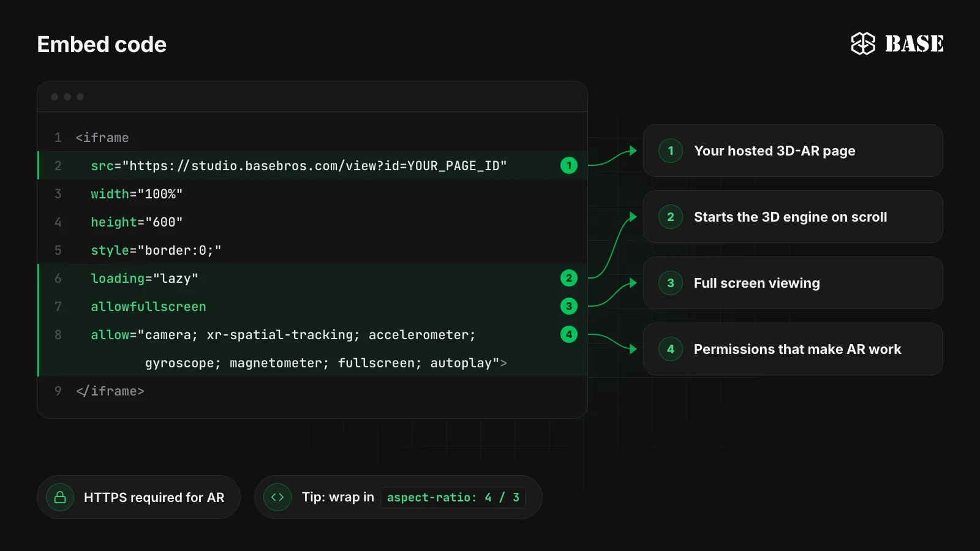Click the green lock icon
This screenshot has height=551, width=980.
click(x=60, y=497)
